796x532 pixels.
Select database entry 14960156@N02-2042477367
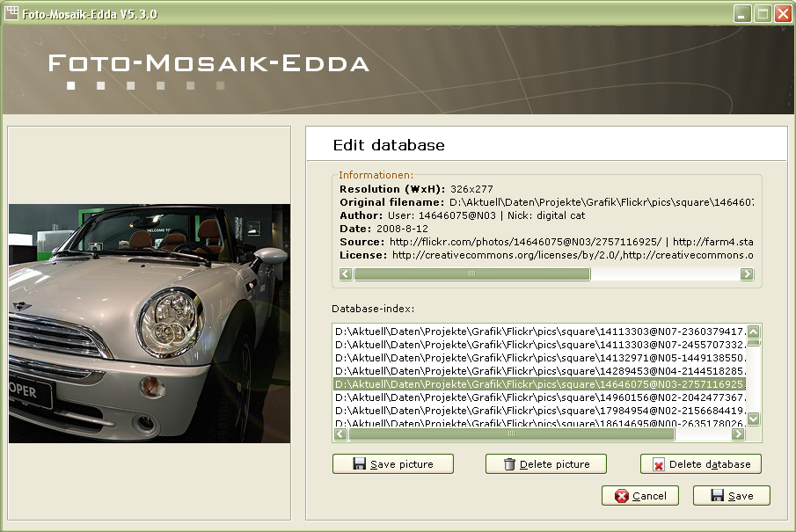click(540, 397)
